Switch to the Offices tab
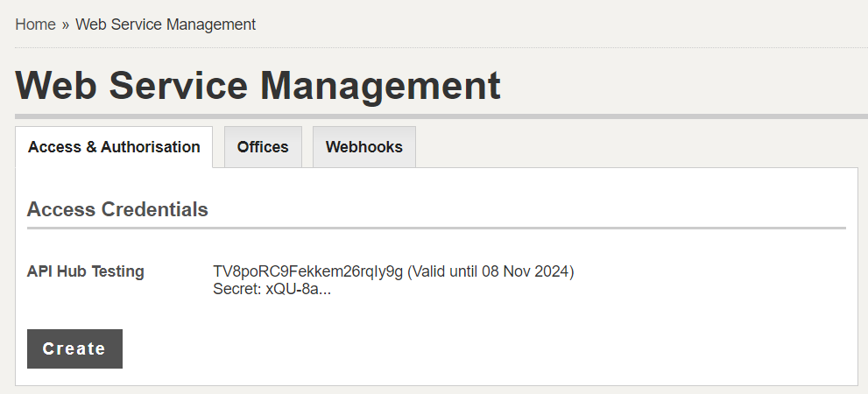 (263, 147)
